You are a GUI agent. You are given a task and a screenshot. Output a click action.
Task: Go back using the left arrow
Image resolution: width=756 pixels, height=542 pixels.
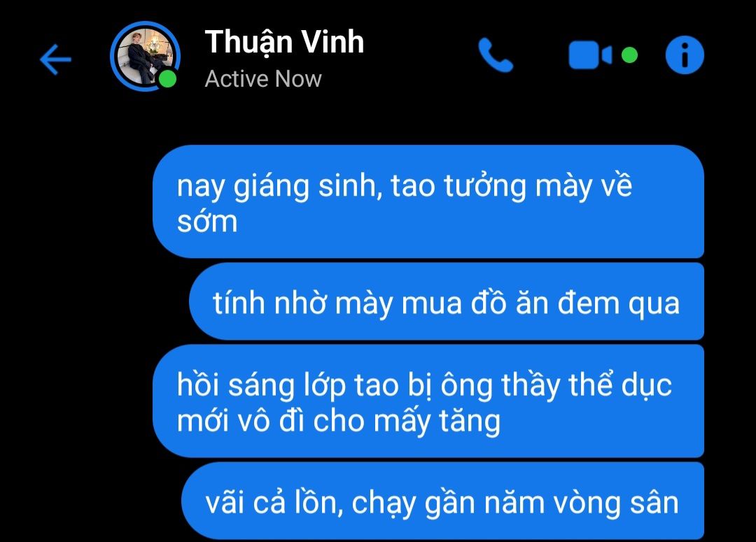[55, 59]
